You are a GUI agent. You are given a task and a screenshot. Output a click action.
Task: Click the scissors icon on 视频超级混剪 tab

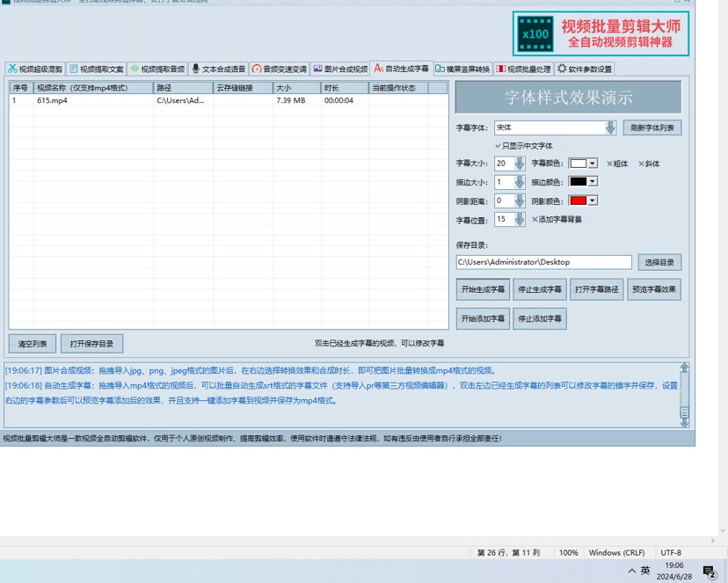[12, 69]
